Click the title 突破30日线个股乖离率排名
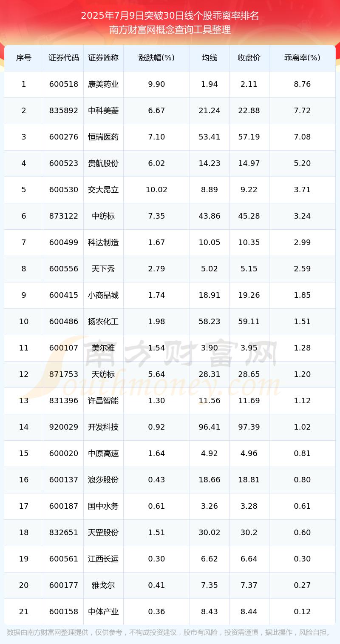This screenshot has width=340, height=644. (201, 16)
